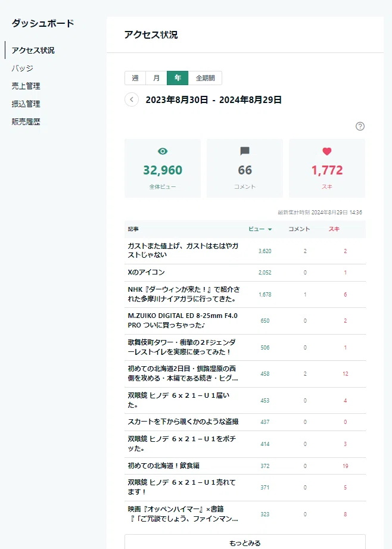This screenshot has height=549, width=392.
Task: Sort by スキ column header
Action: [x=334, y=229]
